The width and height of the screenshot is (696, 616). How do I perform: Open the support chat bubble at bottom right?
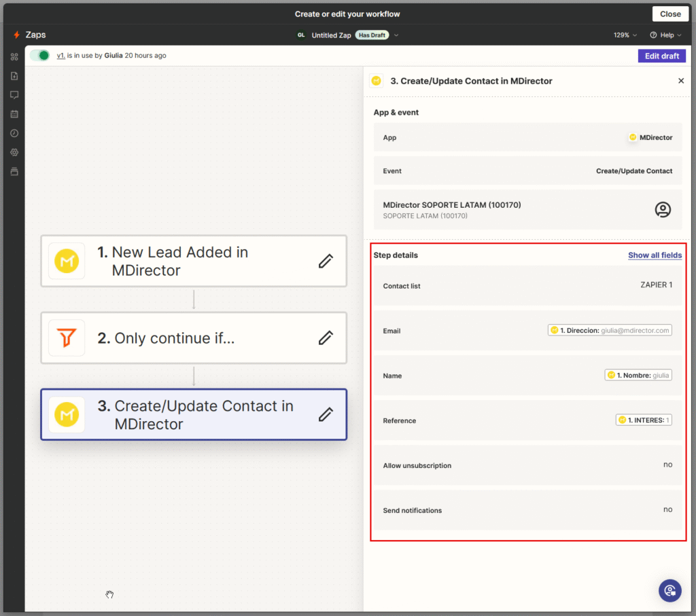coord(669,590)
